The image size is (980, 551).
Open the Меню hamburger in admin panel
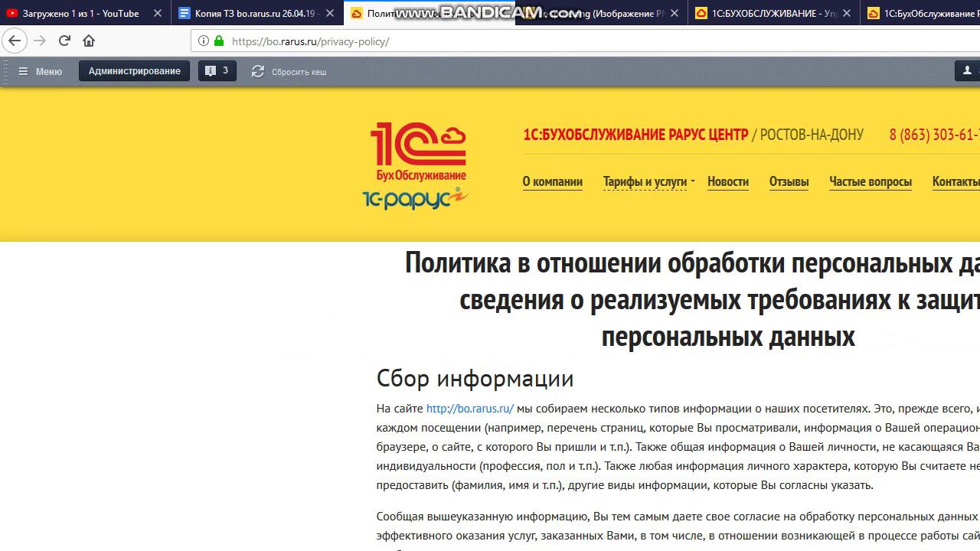(40, 71)
